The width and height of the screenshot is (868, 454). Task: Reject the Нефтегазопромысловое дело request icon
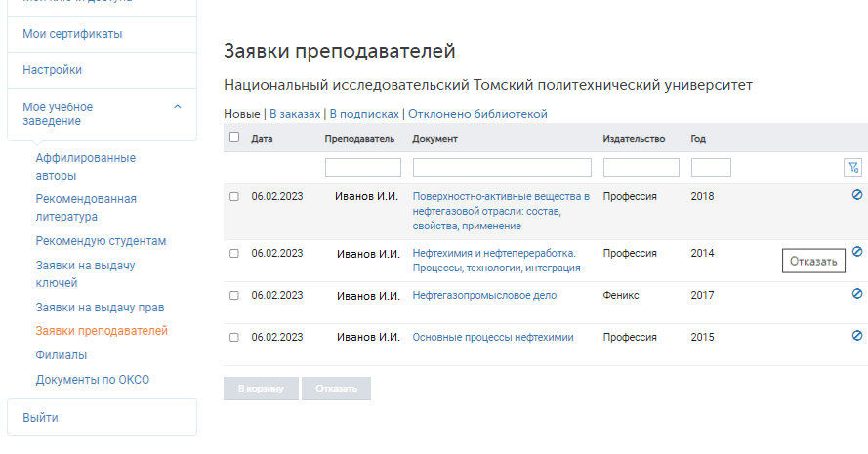(x=857, y=294)
